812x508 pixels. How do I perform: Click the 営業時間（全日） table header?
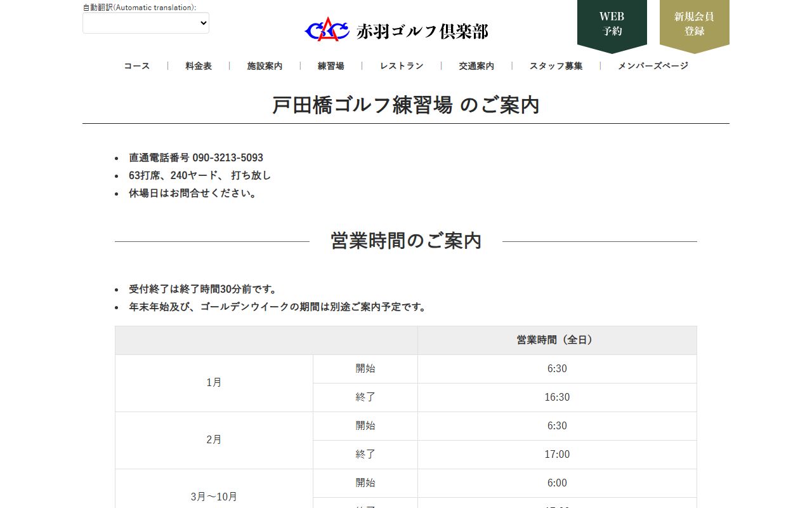coord(557,340)
